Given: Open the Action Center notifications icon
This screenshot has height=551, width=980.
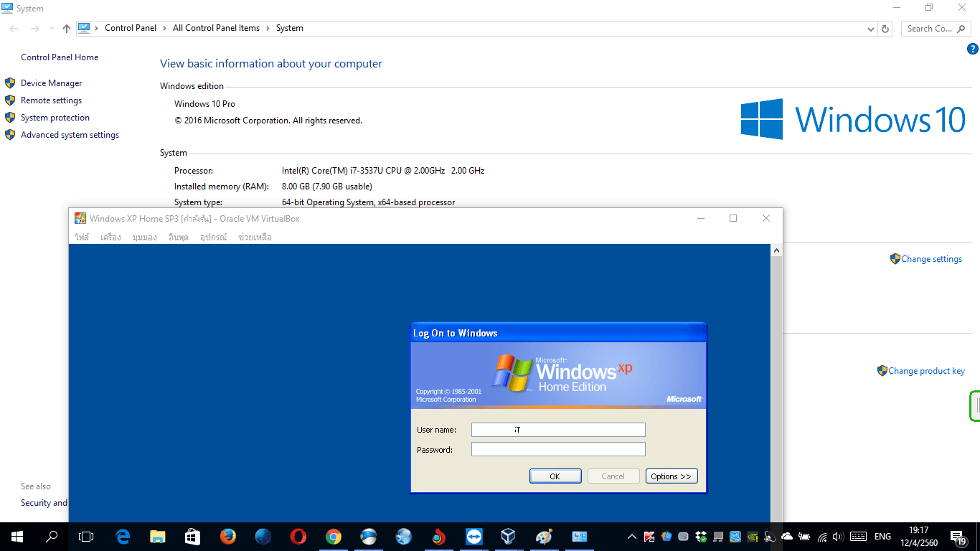Looking at the screenshot, I should coord(958,537).
